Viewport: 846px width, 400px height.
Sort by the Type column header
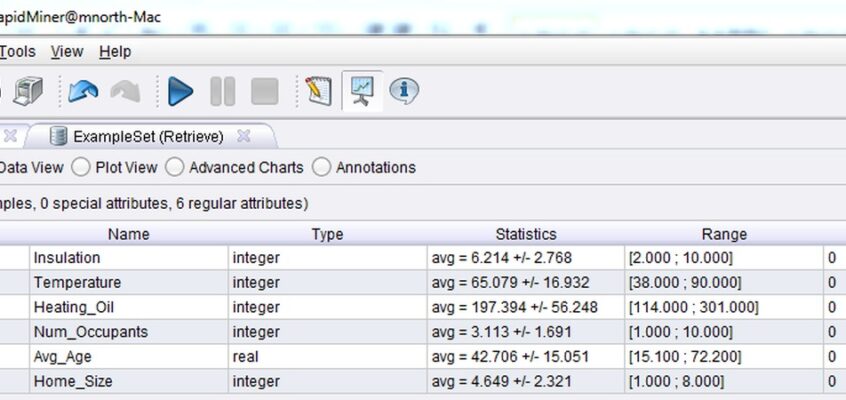327,234
